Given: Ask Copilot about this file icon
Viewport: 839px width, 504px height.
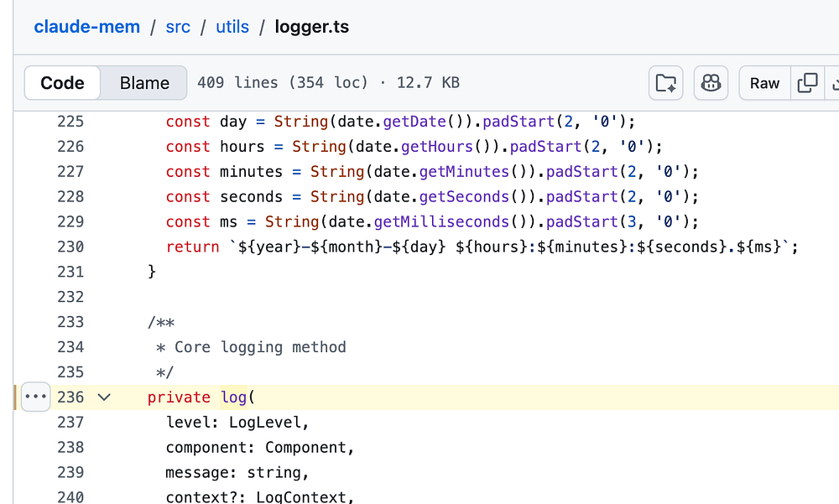Looking at the screenshot, I should point(711,83).
